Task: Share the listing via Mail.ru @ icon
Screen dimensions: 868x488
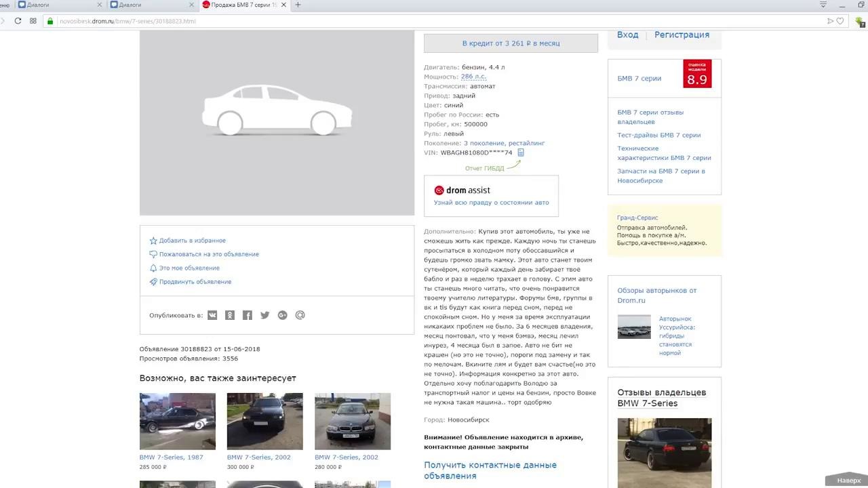Action: coord(300,315)
